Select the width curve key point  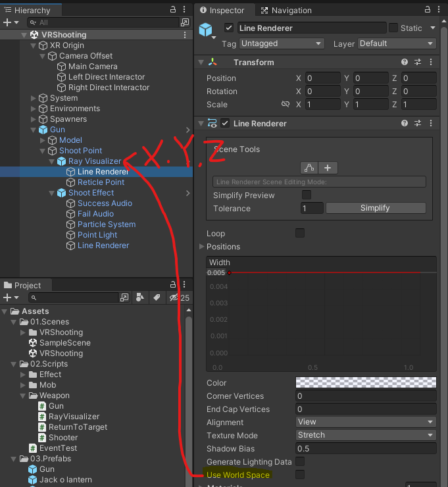[x=229, y=272]
